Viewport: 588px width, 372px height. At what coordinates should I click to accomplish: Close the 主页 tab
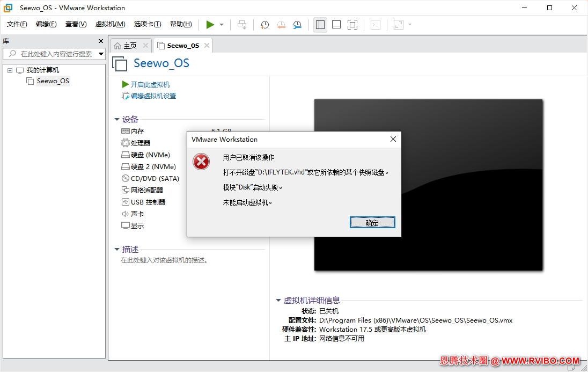point(145,46)
